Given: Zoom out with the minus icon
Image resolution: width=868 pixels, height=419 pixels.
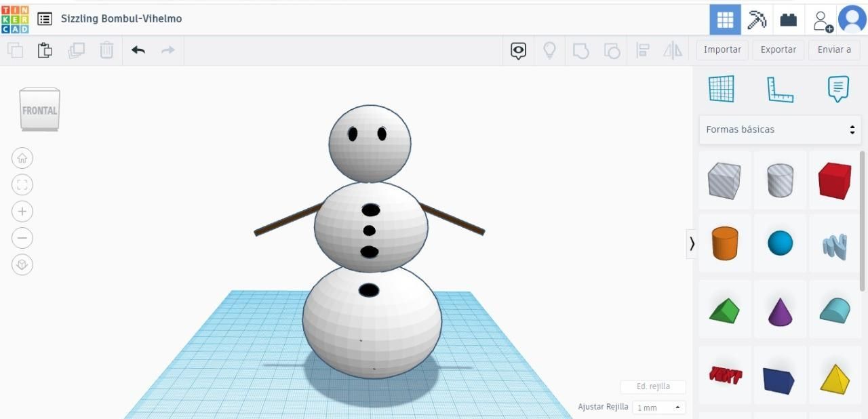Looking at the screenshot, I should (22, 238).
